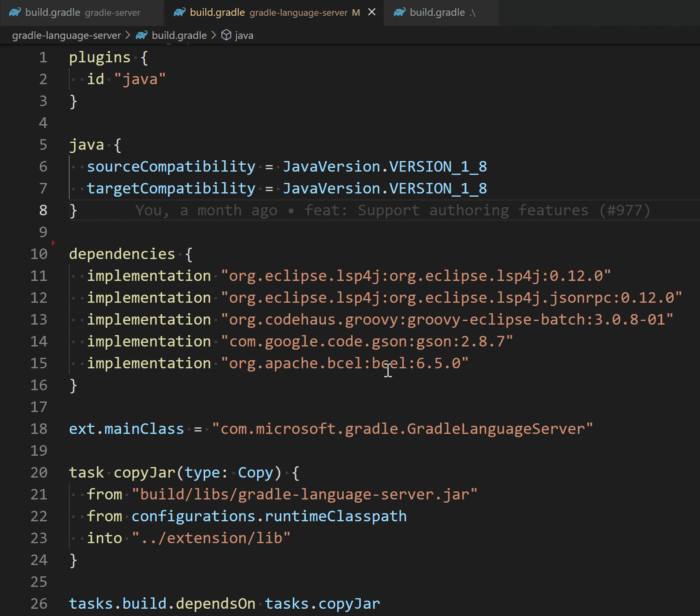The width and height of the screenshot is (700, 616).
Task: Click the Gradle elephant icon on the gradle-server tab
Action: pyautogui.click(x=15, y=12)
